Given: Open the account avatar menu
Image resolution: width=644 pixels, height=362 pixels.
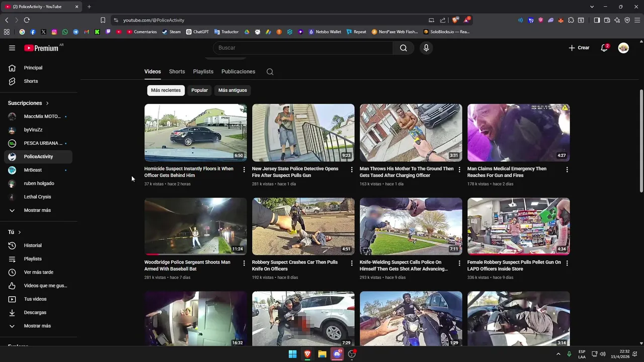Looking at the screenshot, I should [623, 48].
